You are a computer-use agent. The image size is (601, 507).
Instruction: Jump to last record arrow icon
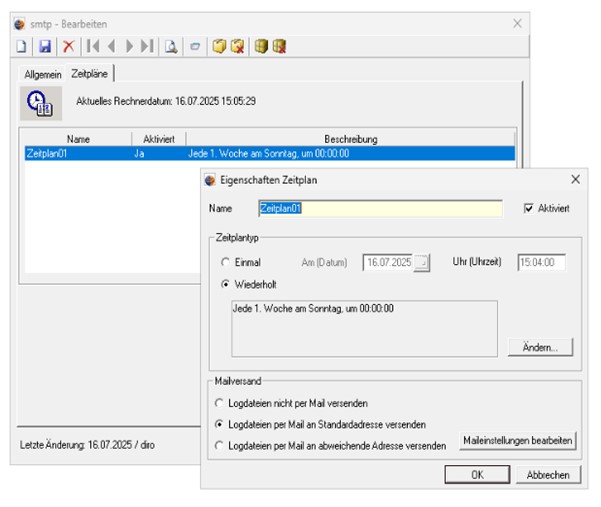(x=147, y=46)
